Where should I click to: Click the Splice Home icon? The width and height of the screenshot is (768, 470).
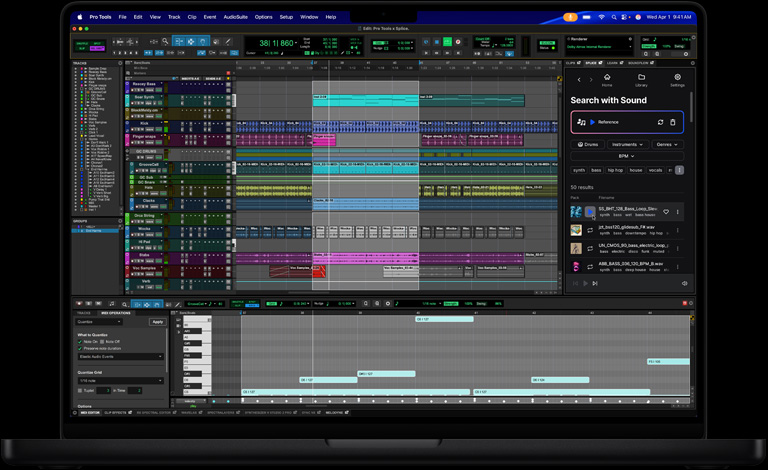point(606,78)
